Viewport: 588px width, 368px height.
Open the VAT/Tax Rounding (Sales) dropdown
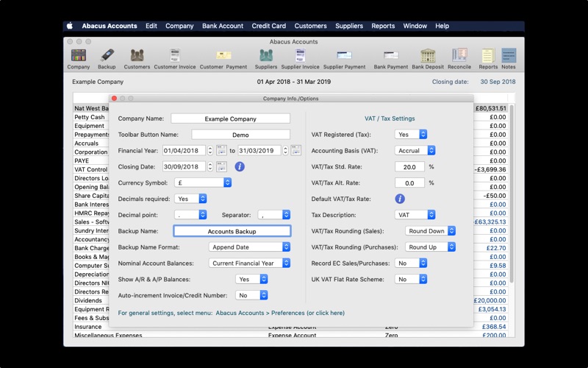point(430,231)
